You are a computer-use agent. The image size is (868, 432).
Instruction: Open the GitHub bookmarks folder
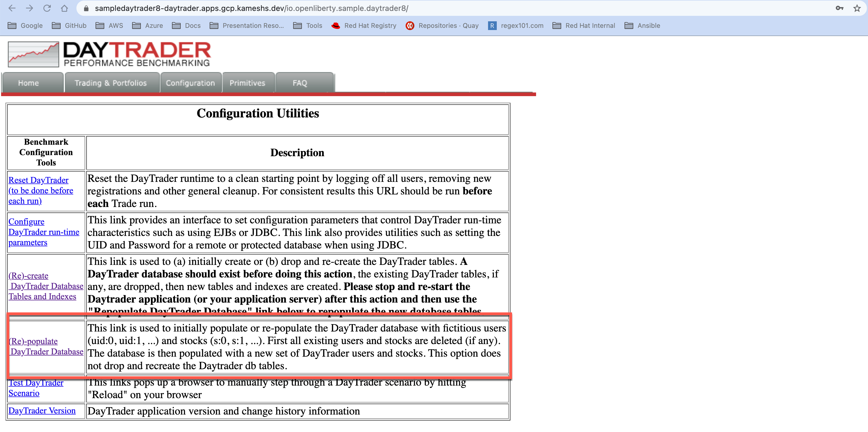(69, 26)
